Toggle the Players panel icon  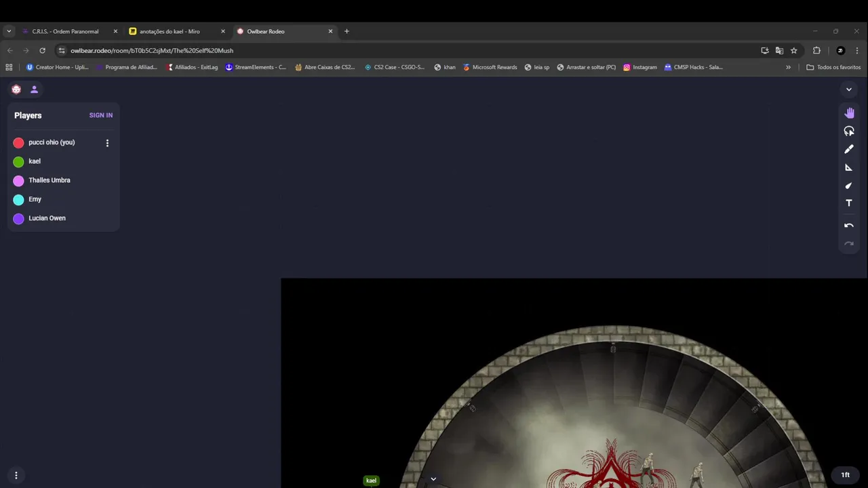pyautogui.click(x=34, y=89)
